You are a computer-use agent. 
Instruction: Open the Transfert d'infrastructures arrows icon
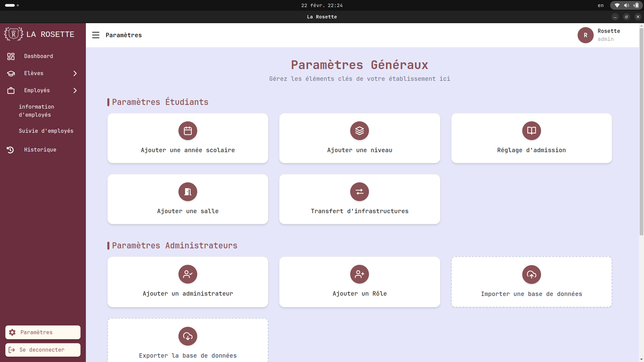click(x=359, y=192)
